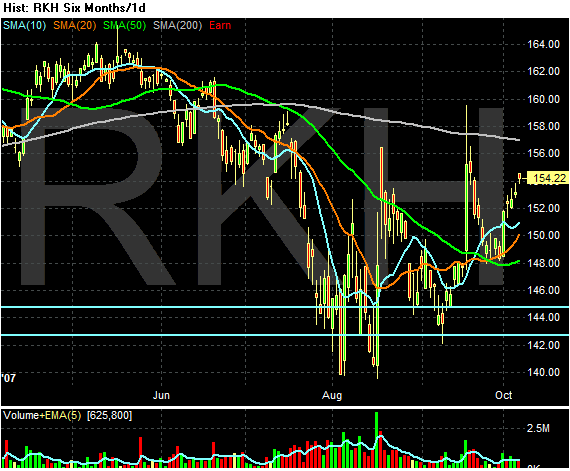Click the 162.00 price axis label

544,71
